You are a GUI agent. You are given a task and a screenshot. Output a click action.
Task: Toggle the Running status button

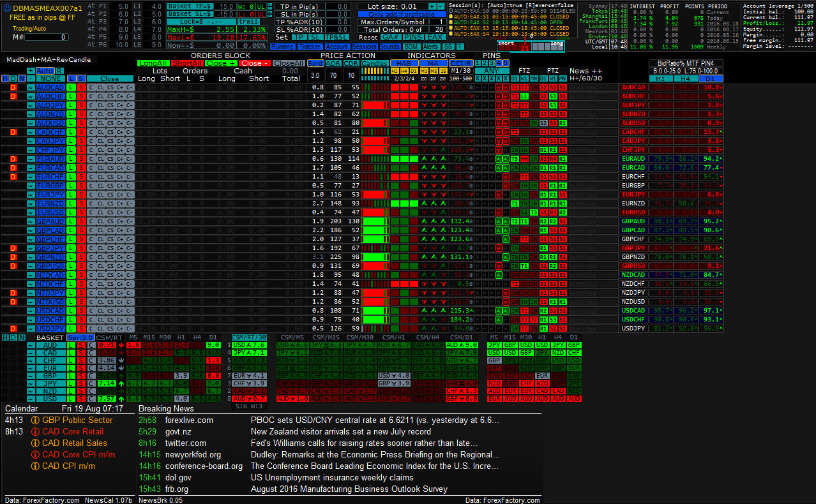[x=282, y=47]
